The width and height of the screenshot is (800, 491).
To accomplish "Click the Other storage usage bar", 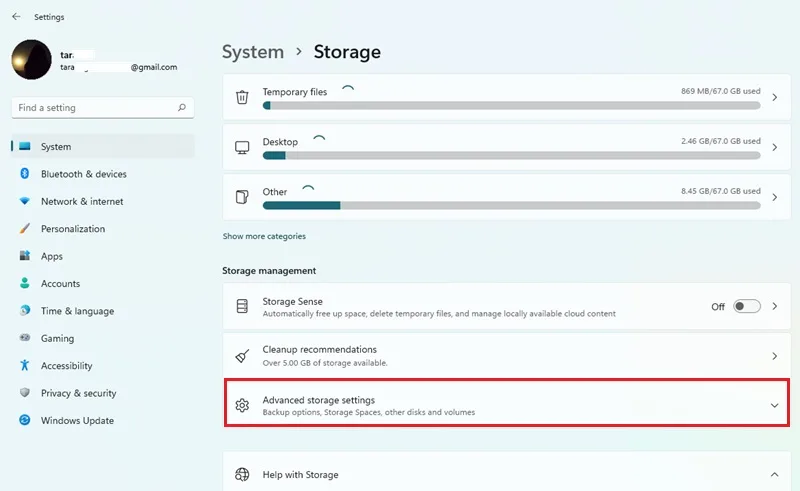I will point(511,205).
